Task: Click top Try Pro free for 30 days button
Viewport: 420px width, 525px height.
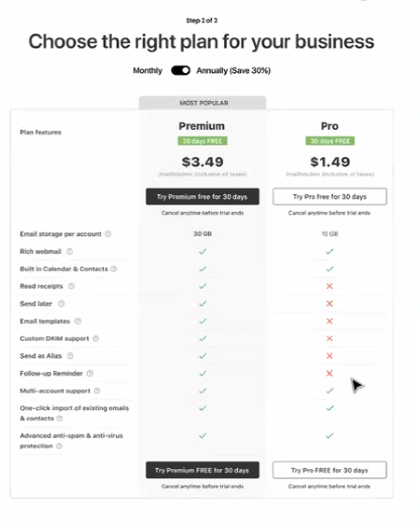Action: point(329,196)
